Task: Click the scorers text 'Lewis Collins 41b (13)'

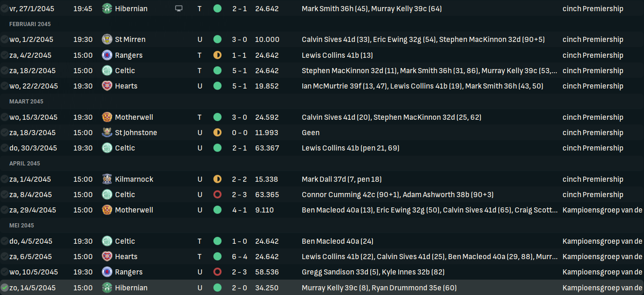Action: (x=337, y=55)
